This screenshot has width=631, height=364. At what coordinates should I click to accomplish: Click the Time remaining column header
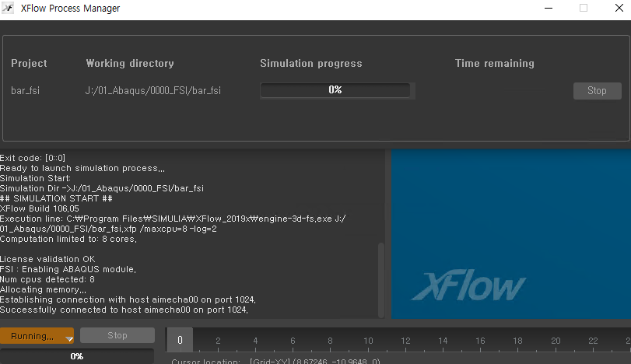pyautogui.click(x=495, y=63)
